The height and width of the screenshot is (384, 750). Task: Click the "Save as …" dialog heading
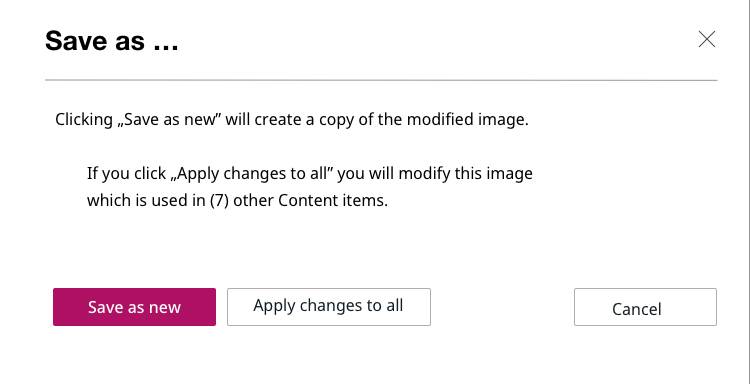[x=112, y=41]
